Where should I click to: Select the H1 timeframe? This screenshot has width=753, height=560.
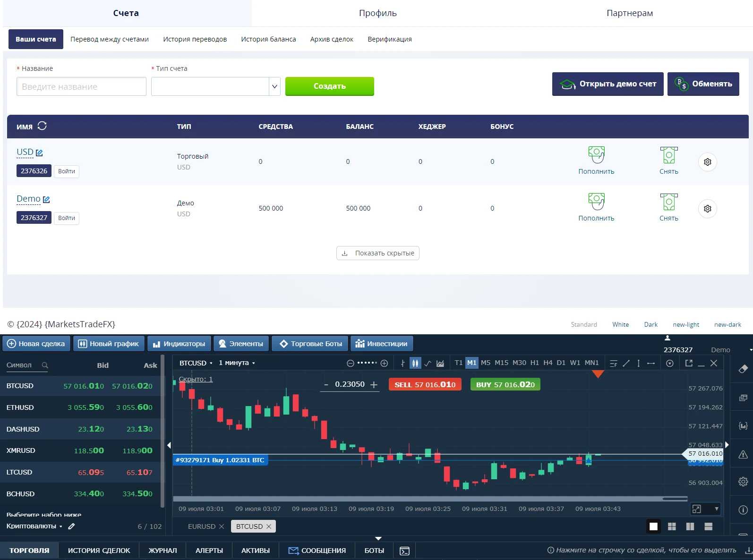(534, 363)
